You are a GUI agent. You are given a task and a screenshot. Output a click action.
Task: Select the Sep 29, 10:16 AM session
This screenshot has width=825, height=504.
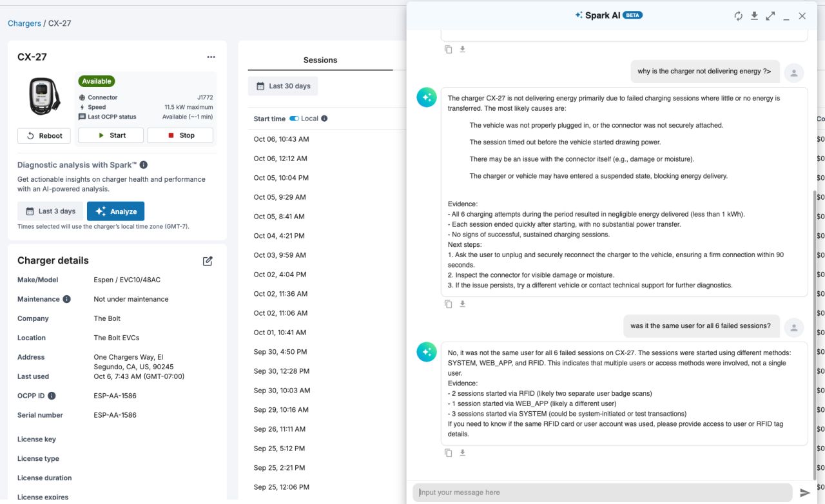point(280,410)
